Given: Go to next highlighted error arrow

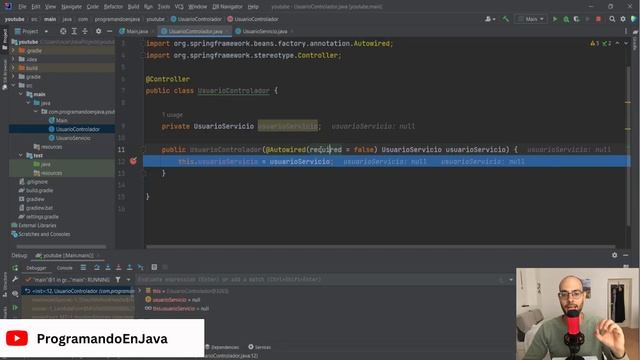Looking at the screenshot, I should (x=626, y=43).
